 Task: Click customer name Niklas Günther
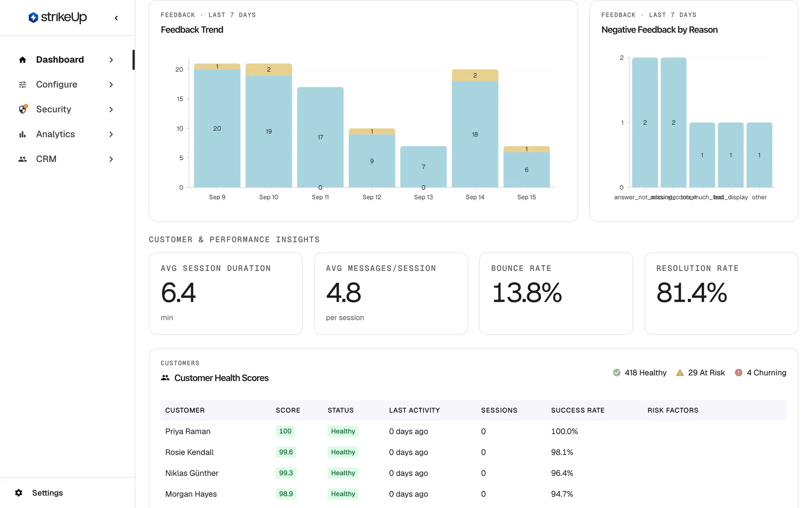[192, 473]
